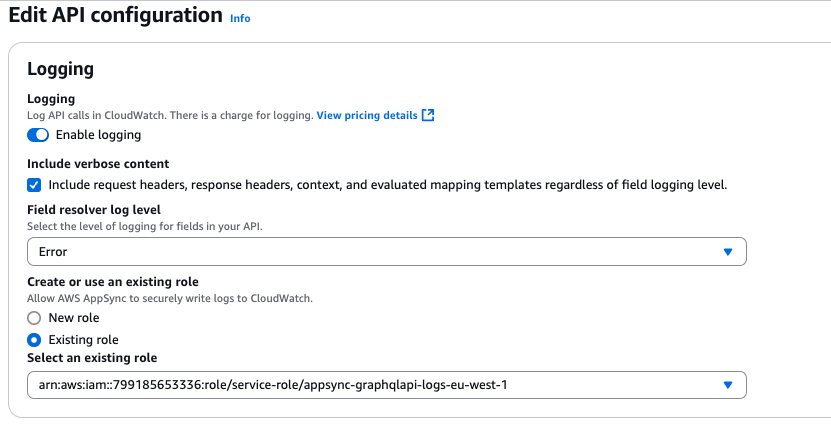Viewport: 831px width, 431px height.
Task: Turn off the Enable logging toggle
Action: [x=38, y=135]
